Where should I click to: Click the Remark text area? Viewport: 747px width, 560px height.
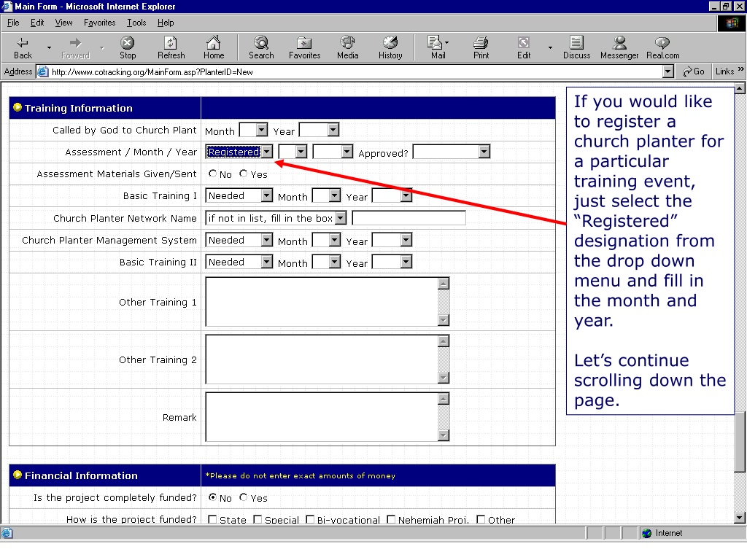(322, 417)
